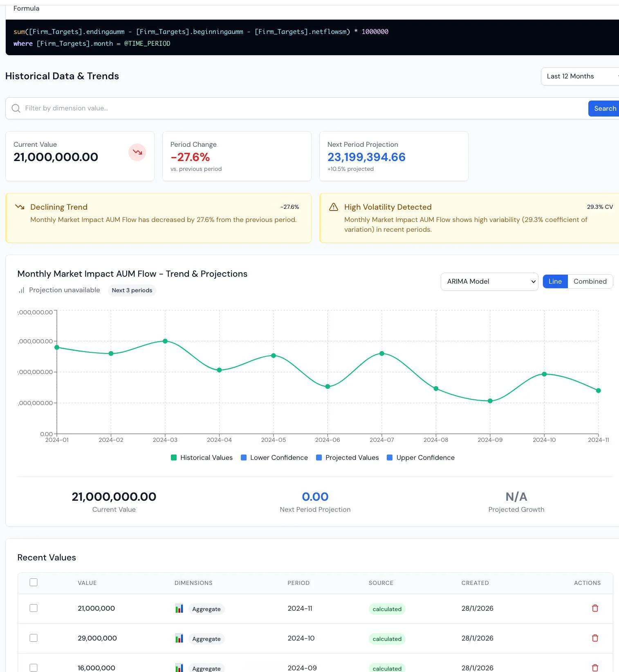Click the chart icon in 29,000,000 row
619x672 pixels.
coord(179,638)
